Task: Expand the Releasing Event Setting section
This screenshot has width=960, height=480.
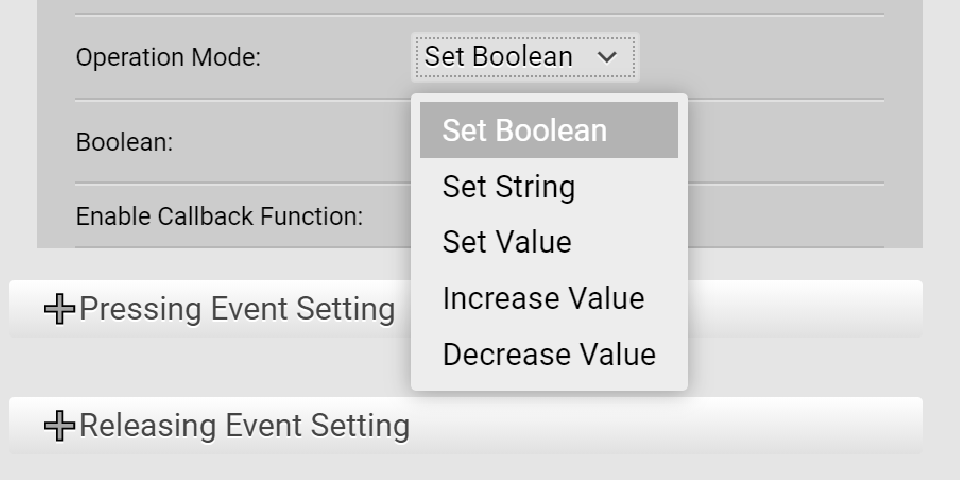Action: [x=244, y=427]
